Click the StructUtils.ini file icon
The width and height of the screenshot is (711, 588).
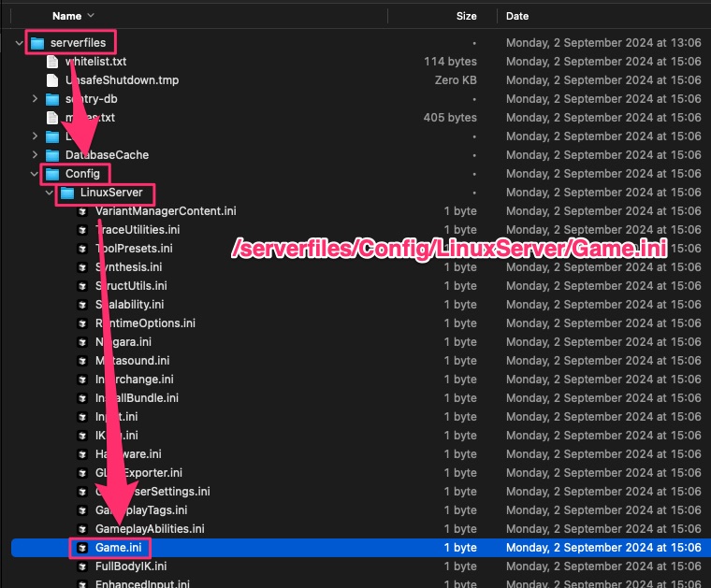pos(82,286)
